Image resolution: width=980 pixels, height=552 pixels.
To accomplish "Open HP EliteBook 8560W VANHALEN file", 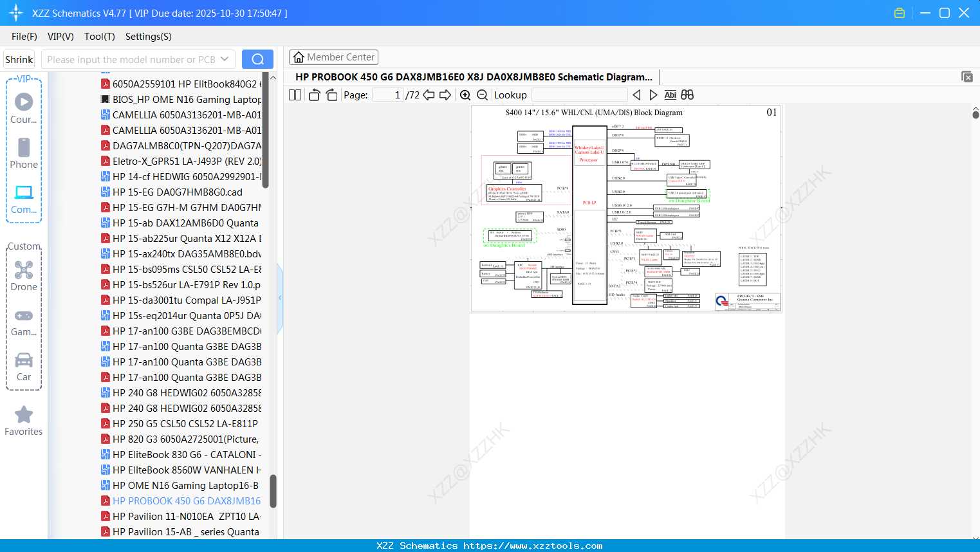I will click(181, 470).
